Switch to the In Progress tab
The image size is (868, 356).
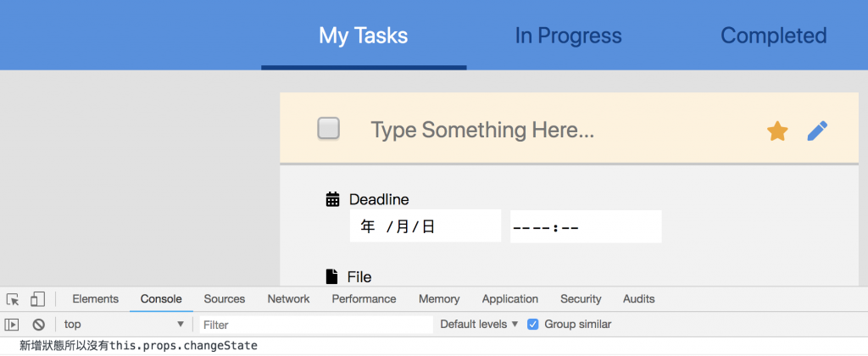(x=568, y=36)
